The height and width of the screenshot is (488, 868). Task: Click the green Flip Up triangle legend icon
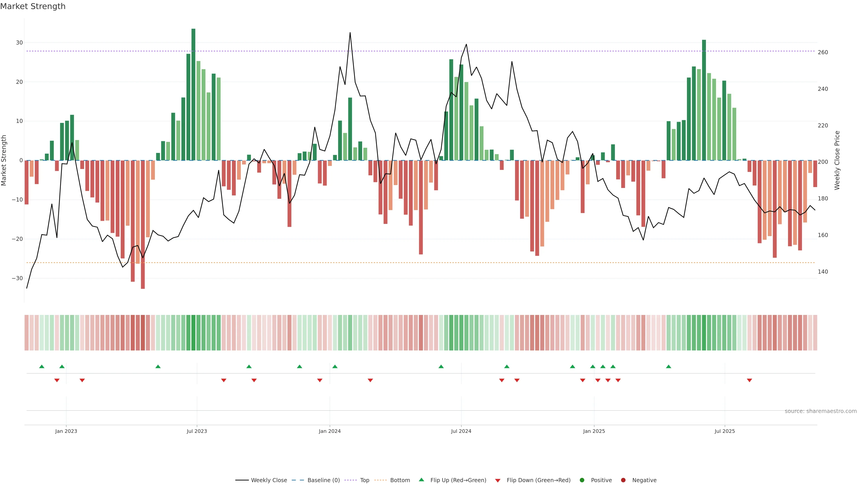coord(421,480)
